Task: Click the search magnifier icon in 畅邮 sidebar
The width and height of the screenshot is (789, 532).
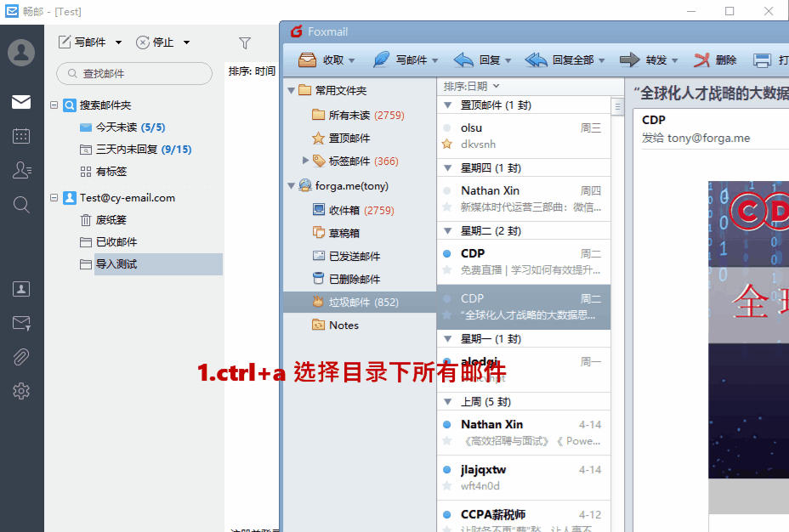Action: coord(21,205)
